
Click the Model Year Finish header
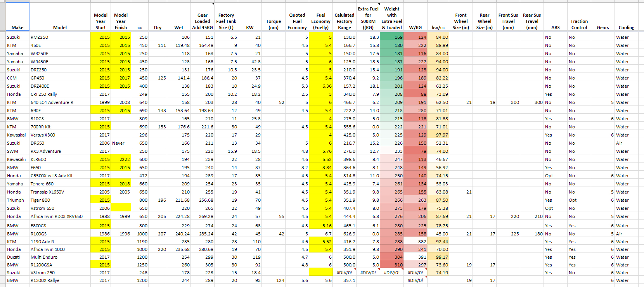(121, 17)
